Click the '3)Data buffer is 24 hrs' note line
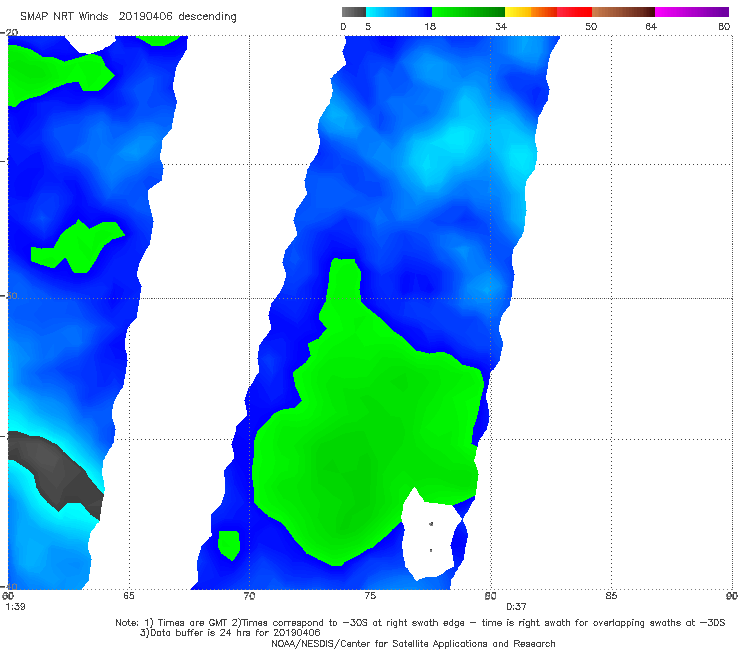740x650 pixels. (x=230, y=633)
